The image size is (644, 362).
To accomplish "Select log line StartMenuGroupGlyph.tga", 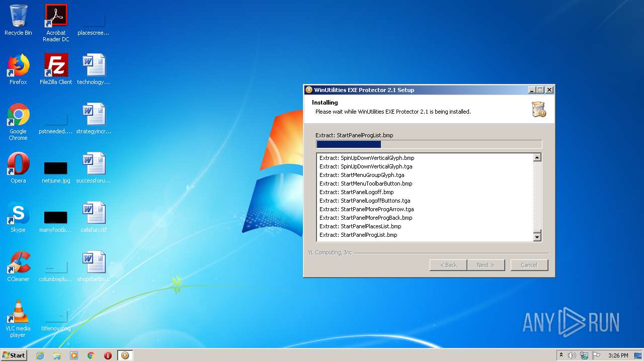I will pos(362,175).
